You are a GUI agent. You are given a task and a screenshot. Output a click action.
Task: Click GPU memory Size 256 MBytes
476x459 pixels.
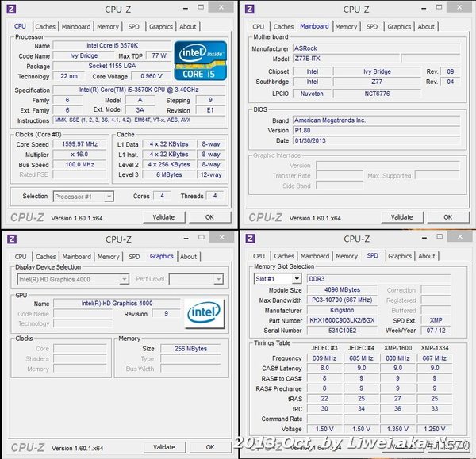click(190, 349)
